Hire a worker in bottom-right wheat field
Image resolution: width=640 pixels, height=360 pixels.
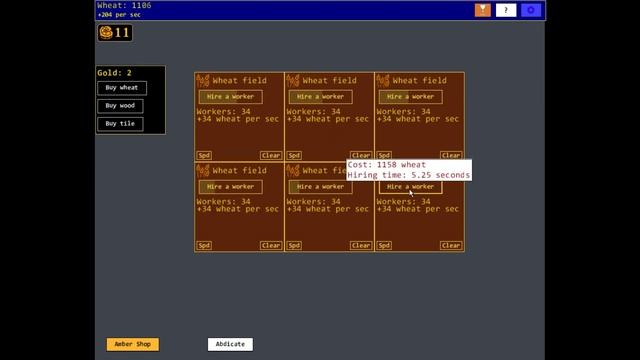[x=411, y=187]
